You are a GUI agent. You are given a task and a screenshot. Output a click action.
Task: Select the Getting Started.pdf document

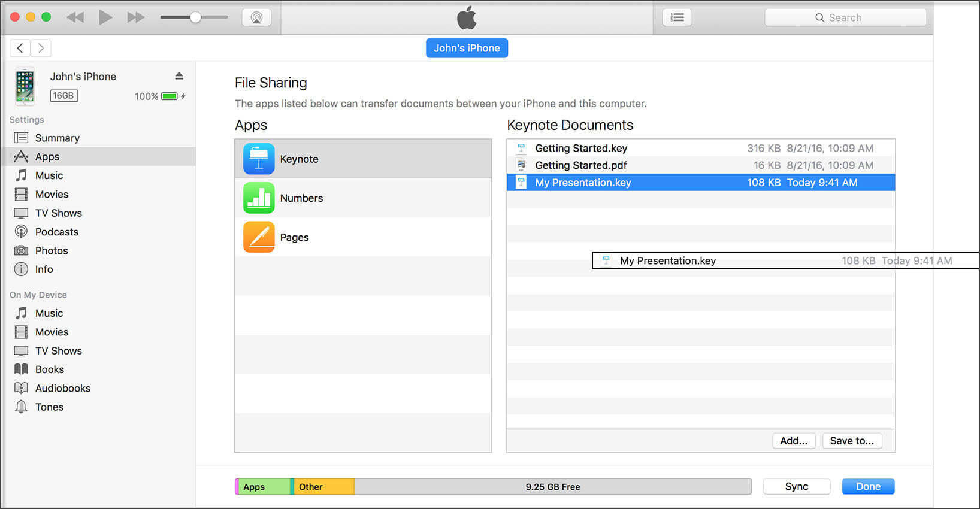(x=701, y=165)
